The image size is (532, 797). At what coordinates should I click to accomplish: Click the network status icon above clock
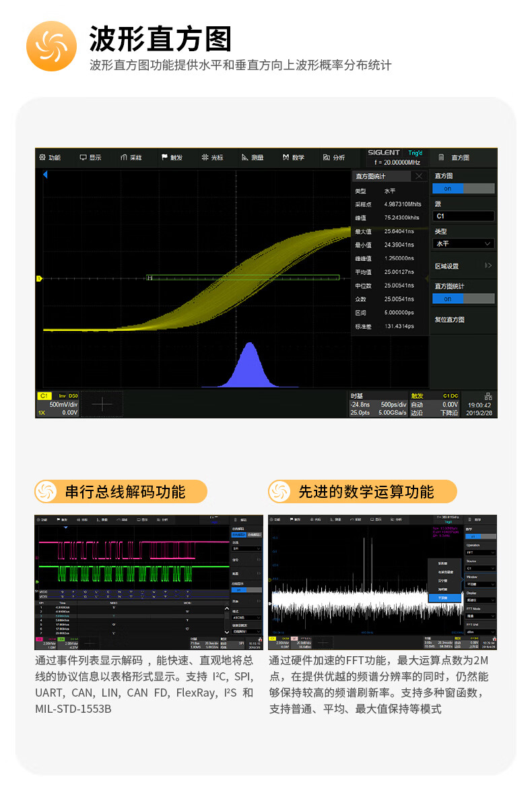pyautogui.click(x=488, y=395)
